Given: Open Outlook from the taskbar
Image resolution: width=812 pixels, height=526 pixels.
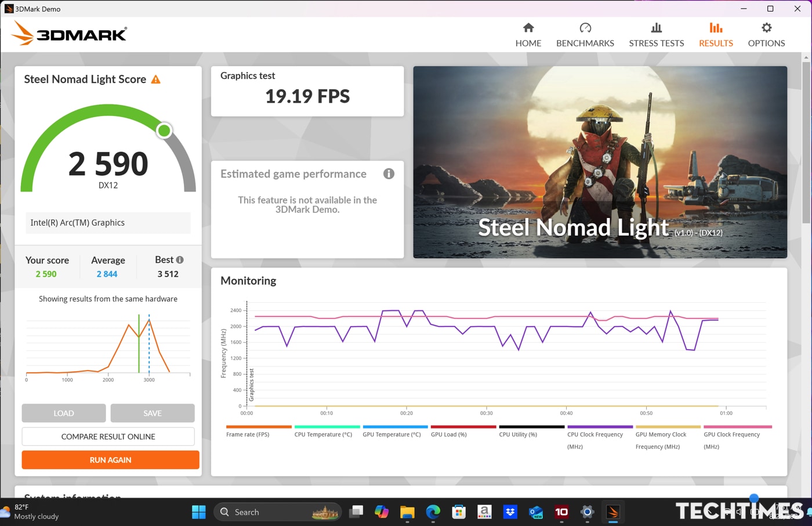Looking at the screenshot, I should click(x=536, y=512).
